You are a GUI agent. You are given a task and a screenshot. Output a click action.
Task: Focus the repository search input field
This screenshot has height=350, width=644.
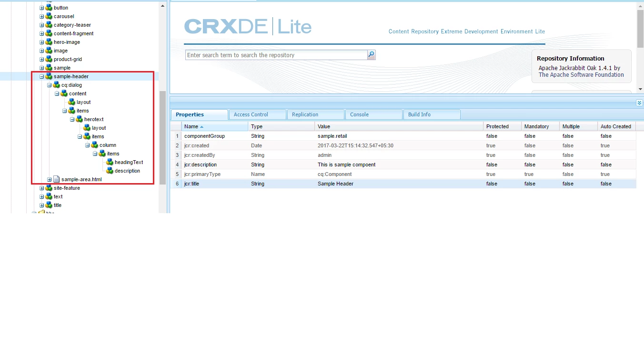coord(276,55)
